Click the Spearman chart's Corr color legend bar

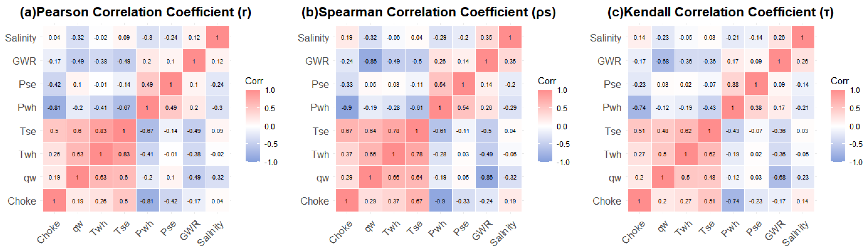545,126
